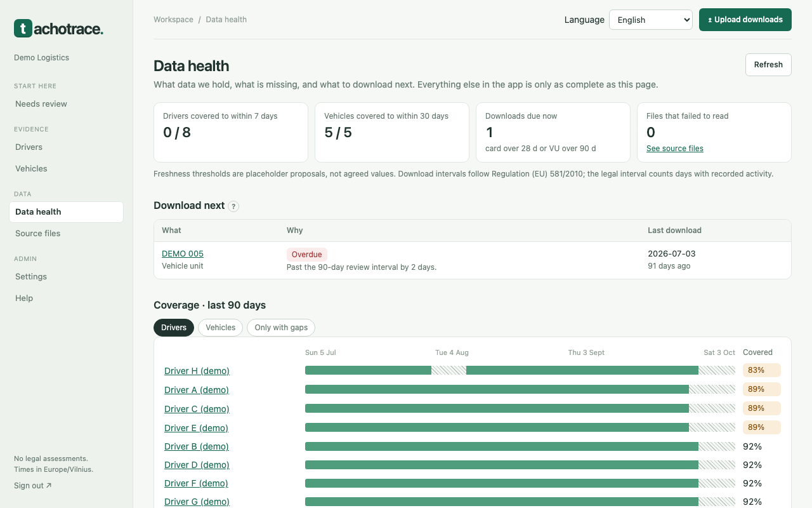Switch coverage to Vehicles tab

220,328
